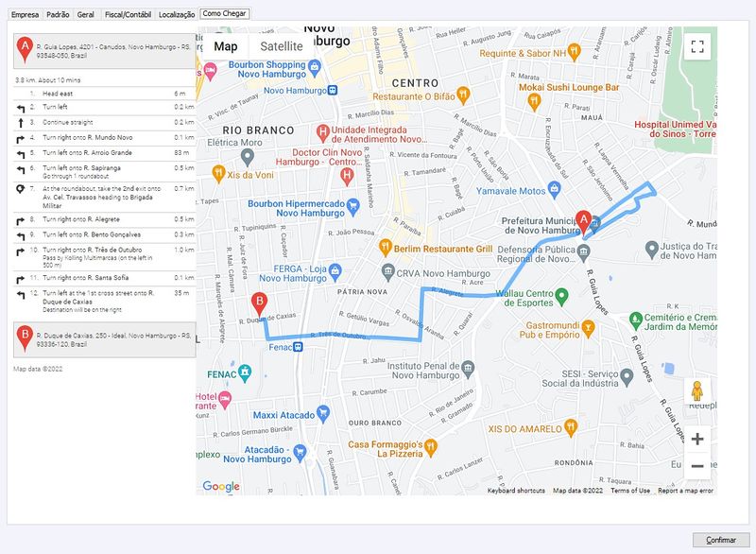Screen dimensions: 756x554
Task: Click Defensoria Pública Regional pin
Action: click(x=584, y=252)
